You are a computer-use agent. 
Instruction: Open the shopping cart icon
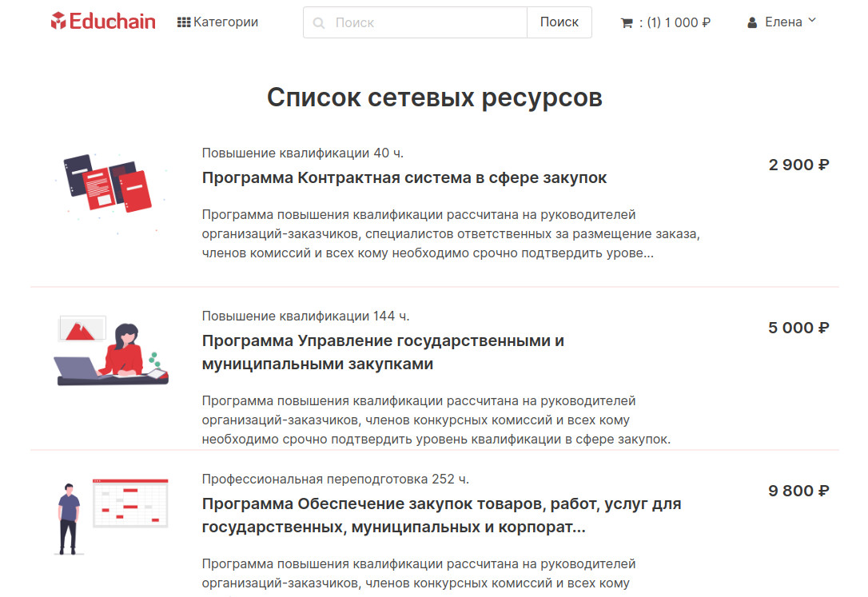627,23
